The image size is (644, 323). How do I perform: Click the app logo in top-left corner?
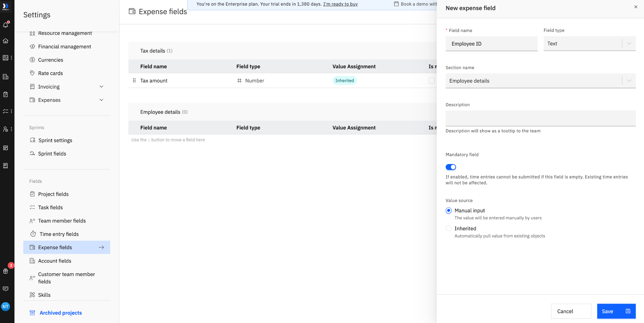coord(6,6)
